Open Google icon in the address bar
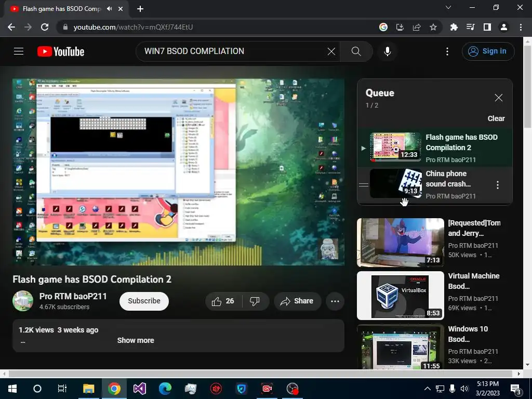This screenshot has height=399, width=532. (383, 27)
